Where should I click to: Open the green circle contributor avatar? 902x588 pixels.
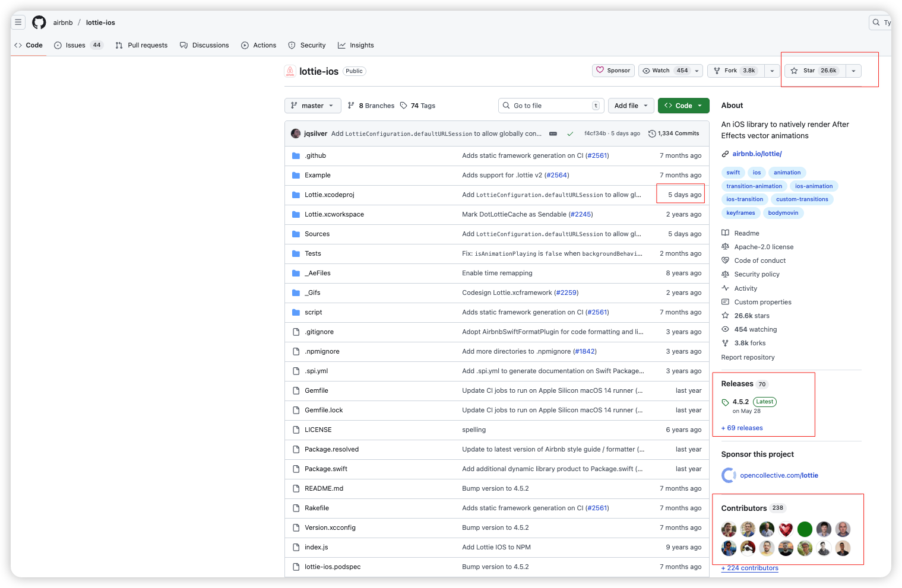point(805,529)
